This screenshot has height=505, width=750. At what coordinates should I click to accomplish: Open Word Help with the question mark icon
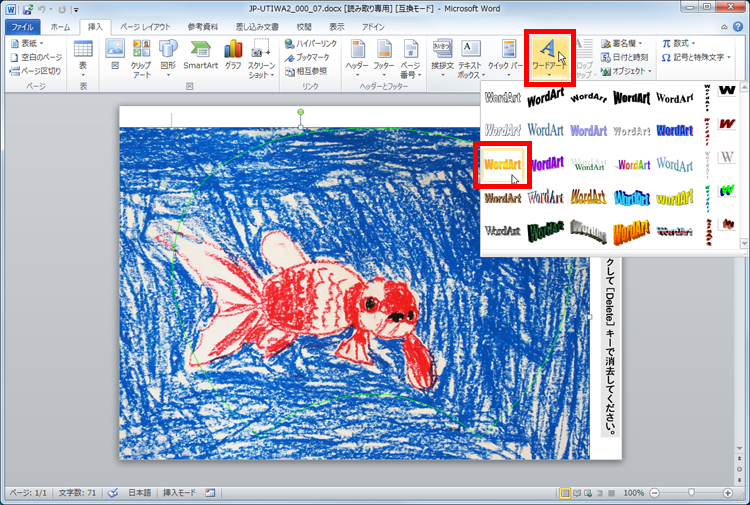(x=739, y=27)
